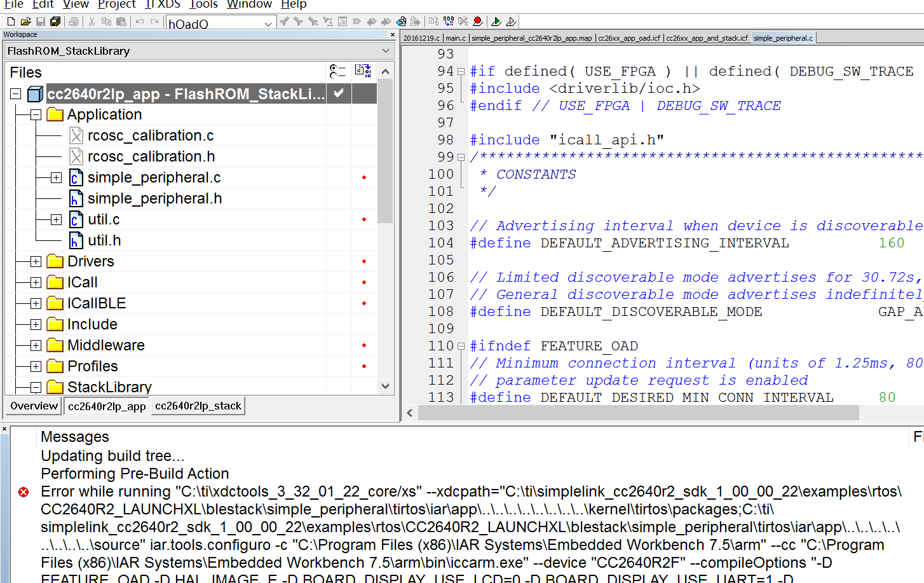Expand the simple_peripheral.c tree node
This screenshot has width=924, height=583.
pos(56,177)
